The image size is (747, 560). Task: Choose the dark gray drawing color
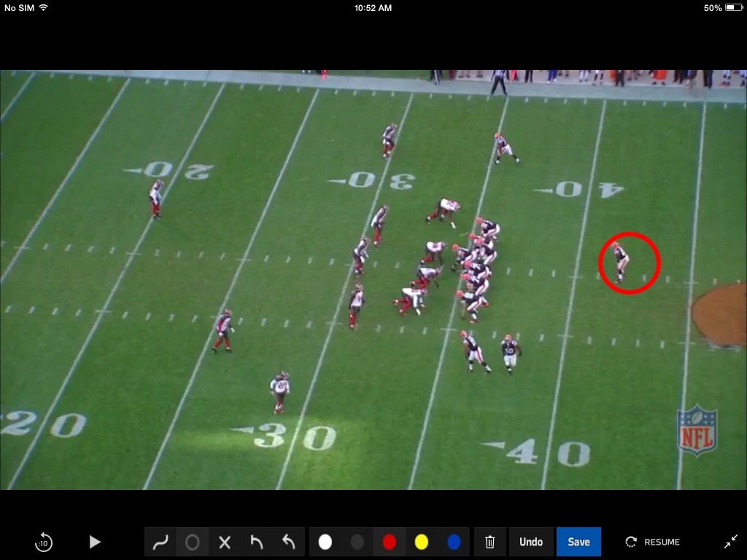(357, 542)
